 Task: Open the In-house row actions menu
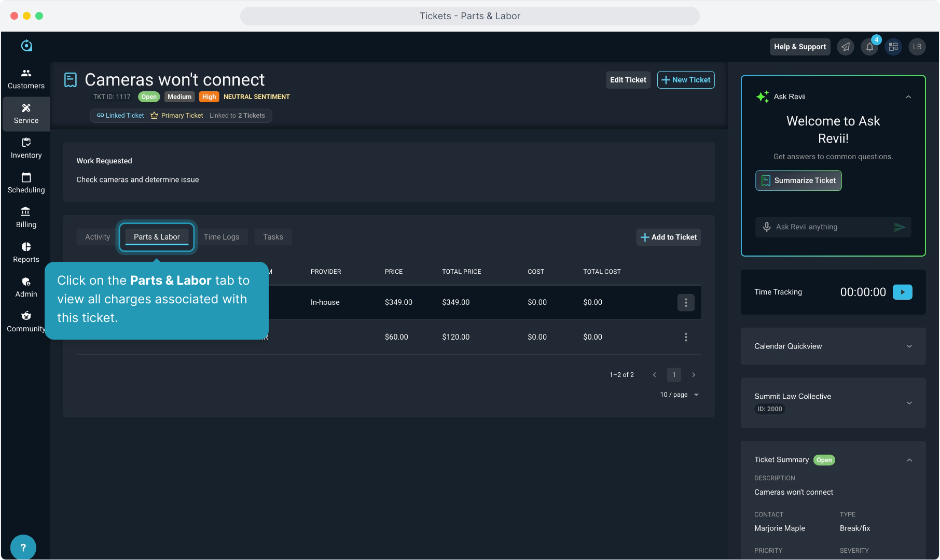(x=686, y=302)
